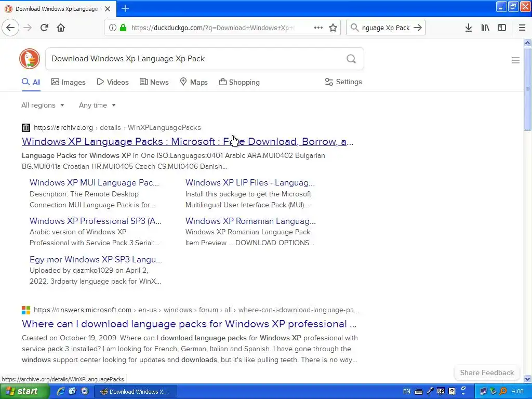Open Windows XP LIP Files sublink
Viewport: 532px width, 399px height.
pos(250,182)
